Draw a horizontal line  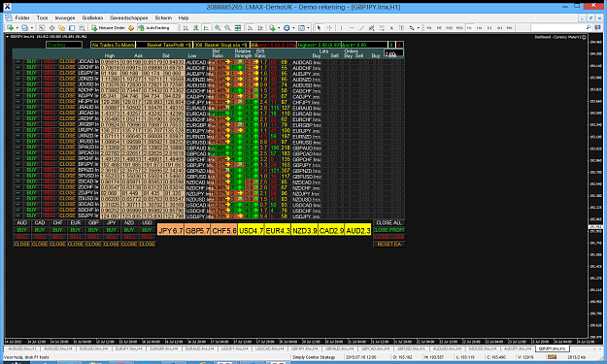click(352, 28)
